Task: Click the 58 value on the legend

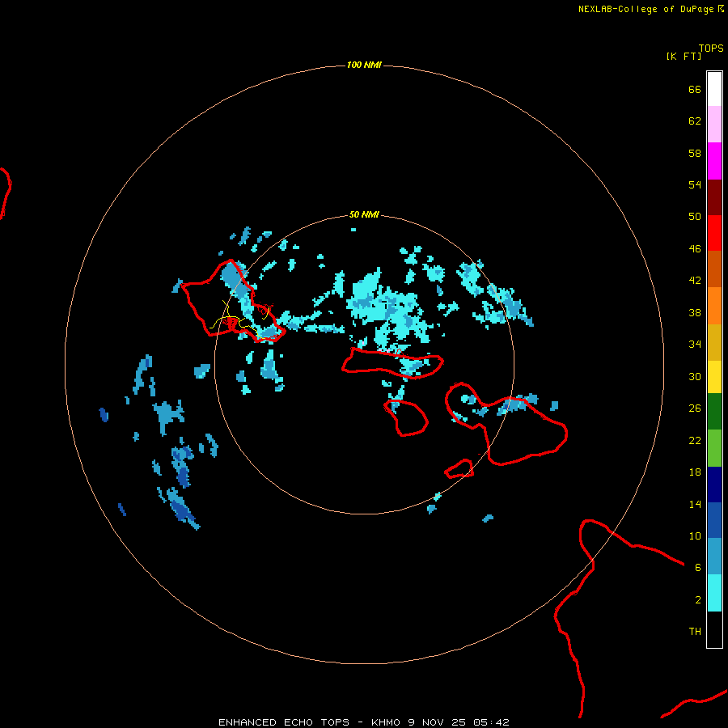Action: (x=695, y=153)
